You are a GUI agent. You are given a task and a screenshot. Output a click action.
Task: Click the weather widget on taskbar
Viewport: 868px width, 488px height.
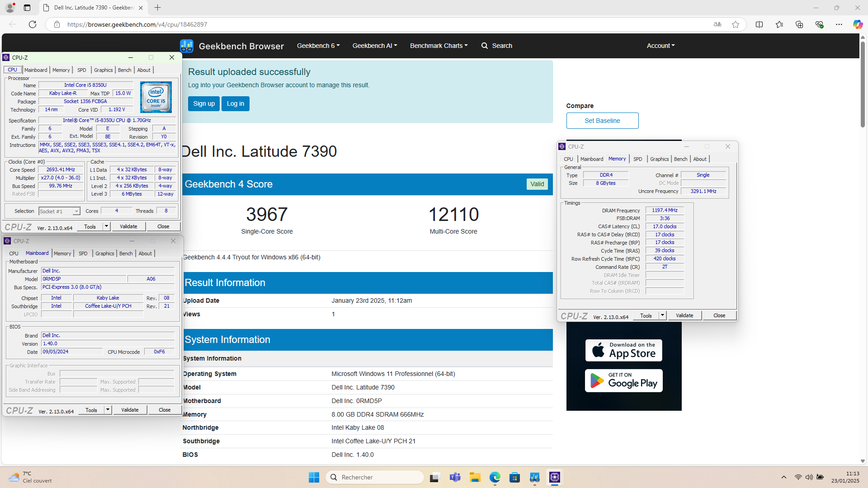[31, 477]
